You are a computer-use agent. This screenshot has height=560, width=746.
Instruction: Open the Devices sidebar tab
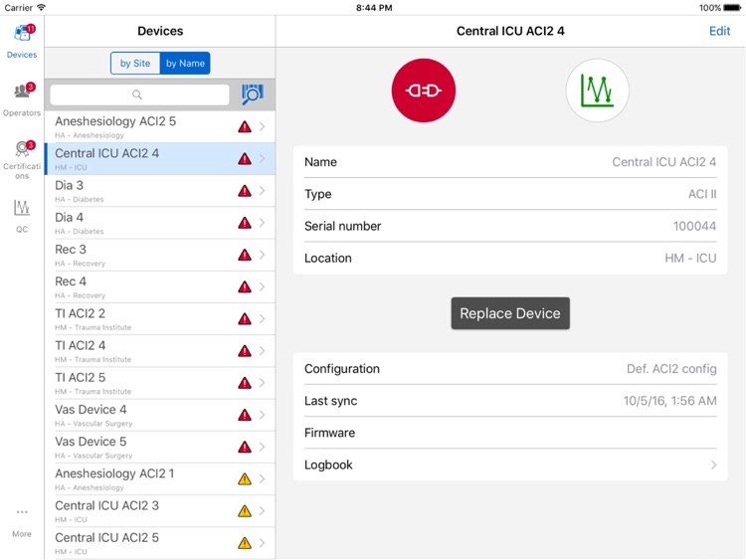pos(22,42)
